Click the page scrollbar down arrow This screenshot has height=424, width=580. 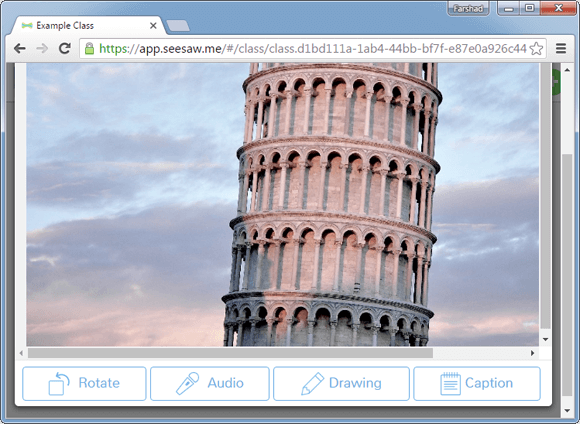pyautogui.click(x=567, y=410)
